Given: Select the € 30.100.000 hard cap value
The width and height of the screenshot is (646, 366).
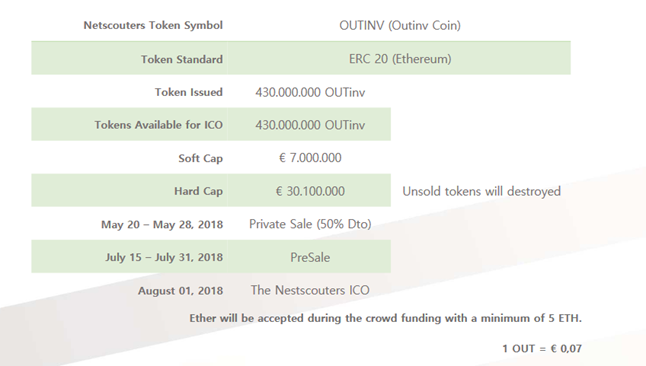Looking at the screenshot, I should (310, 191).
